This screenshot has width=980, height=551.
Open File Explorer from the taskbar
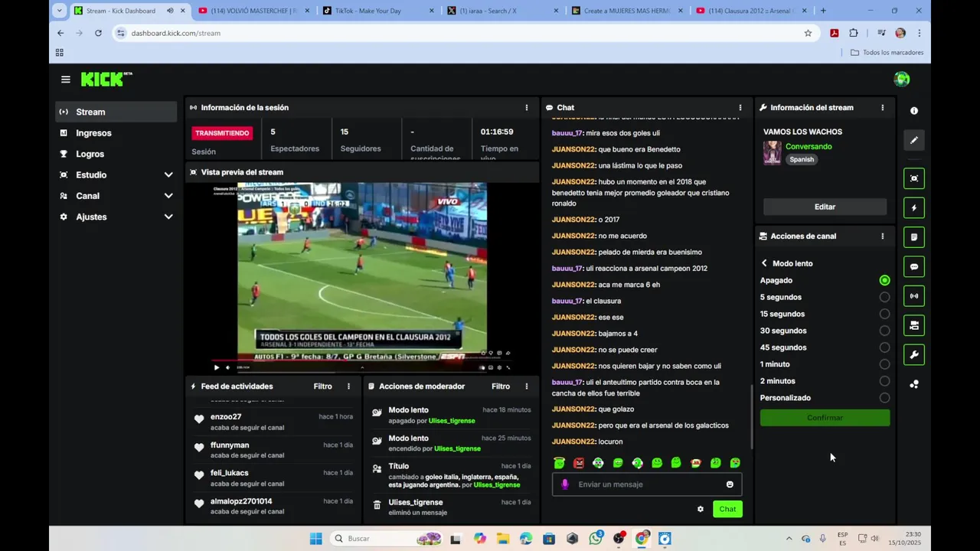(x=503, y=539)
